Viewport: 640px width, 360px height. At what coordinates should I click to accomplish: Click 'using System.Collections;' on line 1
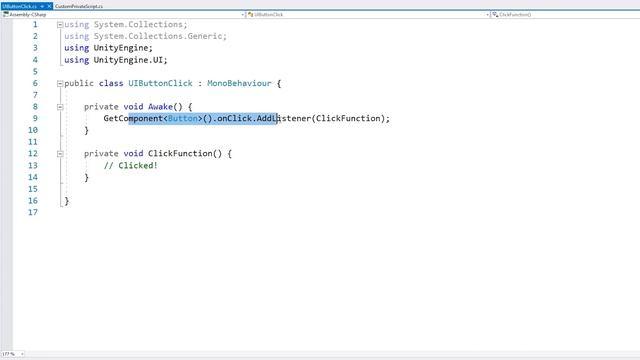126,24
